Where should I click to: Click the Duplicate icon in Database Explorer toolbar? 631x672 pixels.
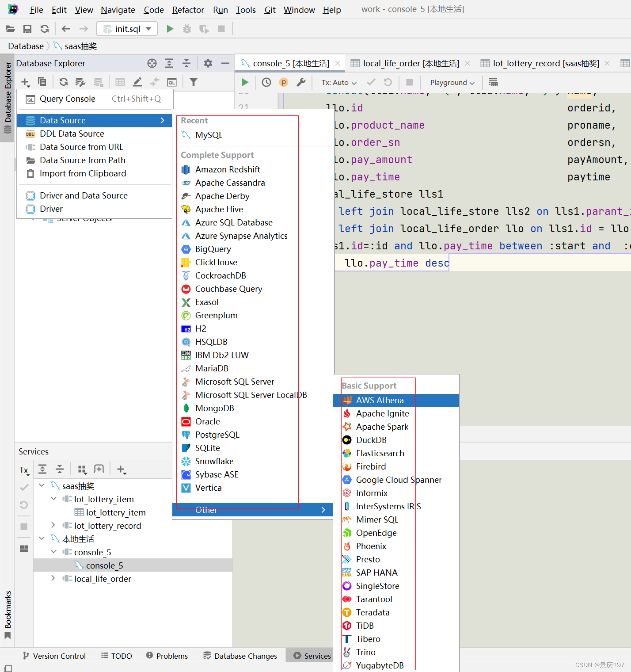pyautogui.click(x=42, y=82)
